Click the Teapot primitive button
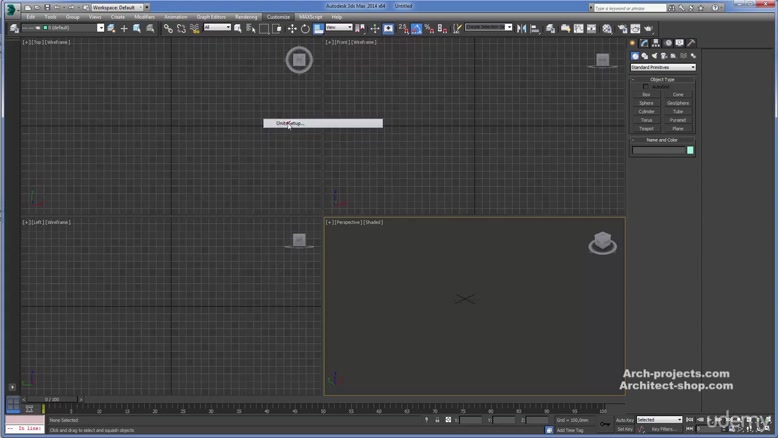The height and width of the screenshot is (438, 778). (646, 128)
